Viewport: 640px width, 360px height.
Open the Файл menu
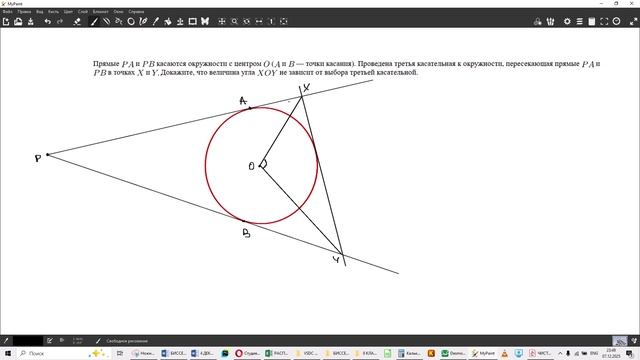click(x=7, y=11)
